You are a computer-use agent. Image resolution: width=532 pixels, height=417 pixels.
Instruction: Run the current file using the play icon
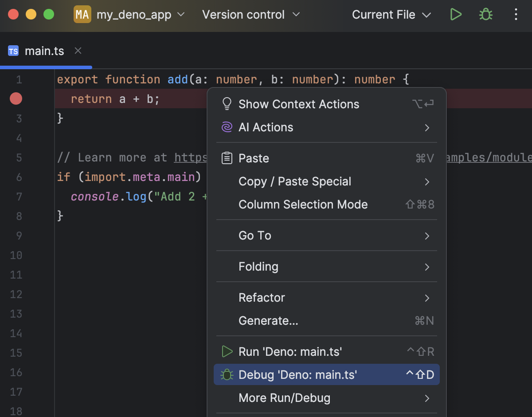(x=456, y=14)
